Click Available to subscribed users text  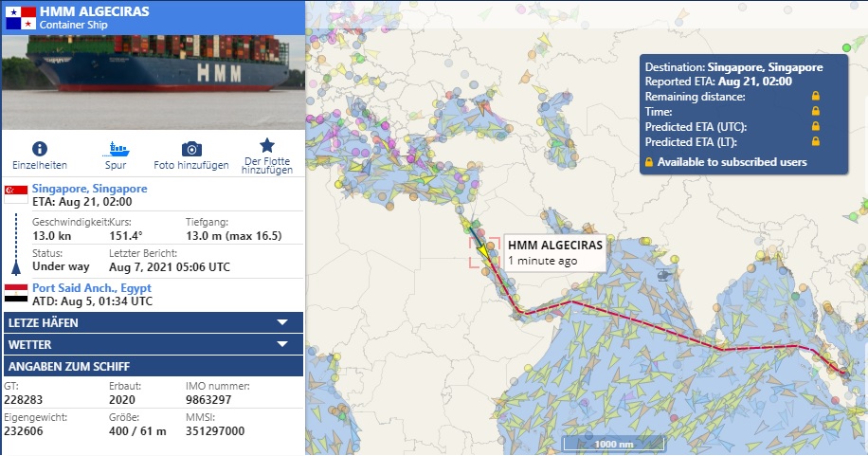pos(732,162)
